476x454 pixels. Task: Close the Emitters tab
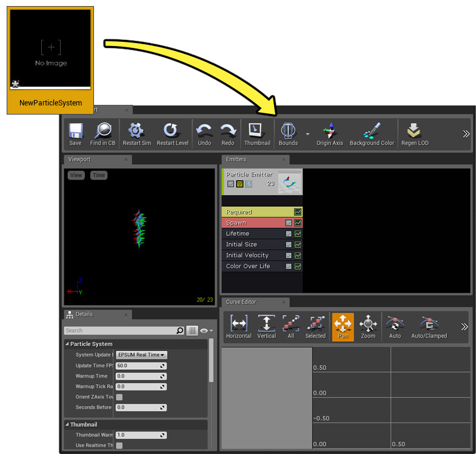[x=284, y=159]
